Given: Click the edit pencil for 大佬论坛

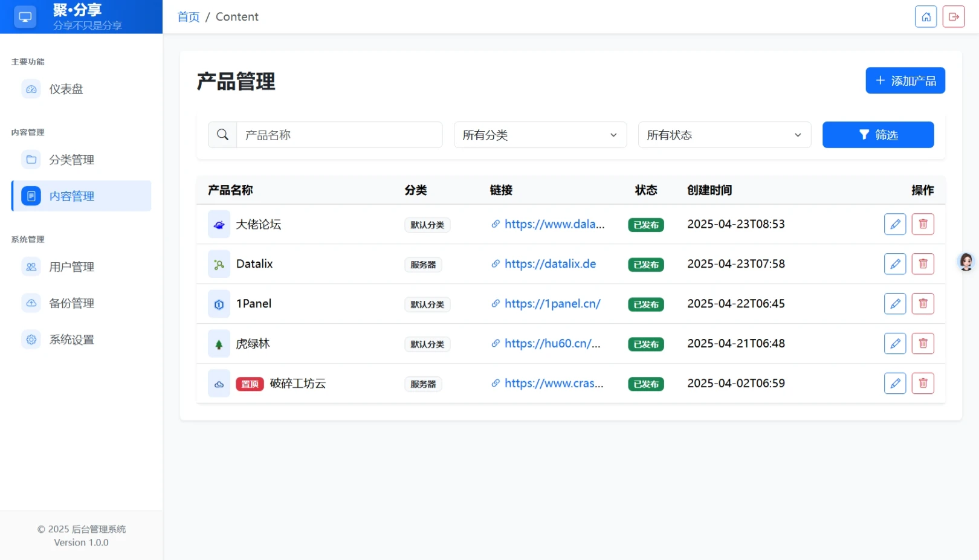Looking at the screenshot, I should (894, 224).
